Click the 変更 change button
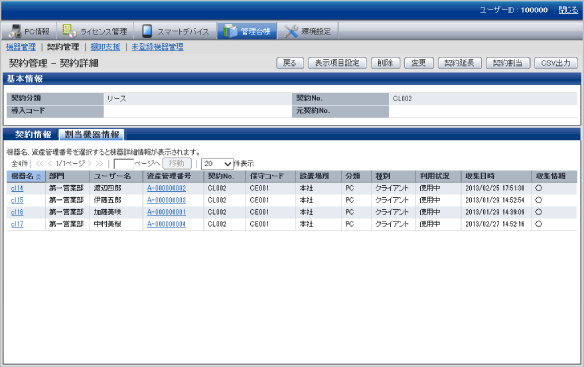 click(x=419, y=63)
